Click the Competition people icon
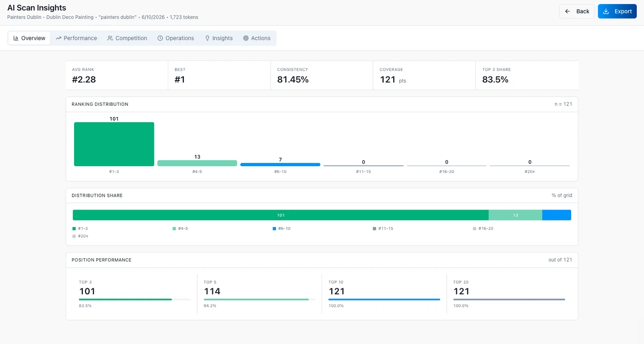 coord(110,38)
